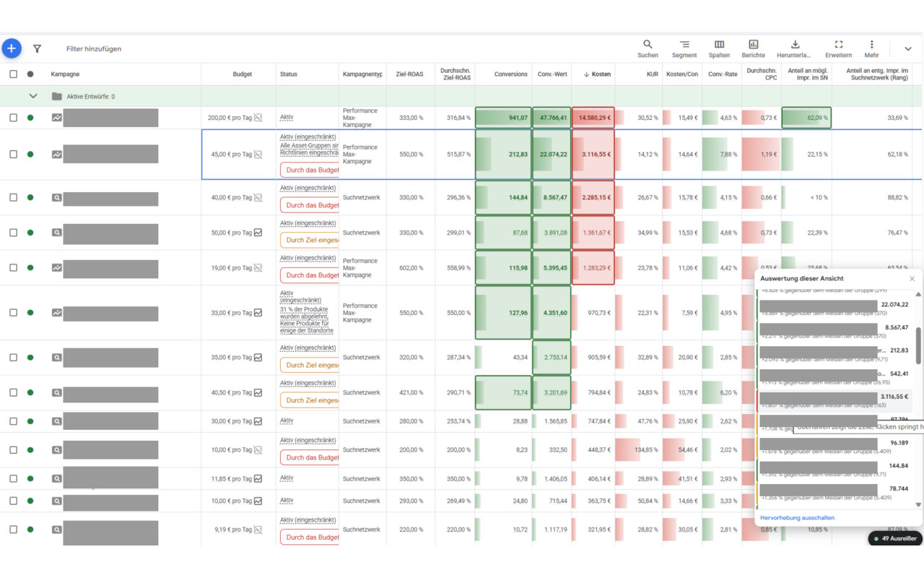This screenshot has width=924, height=578.
Task: Open the status dot dropdown of first campaign
Action: 30,118
